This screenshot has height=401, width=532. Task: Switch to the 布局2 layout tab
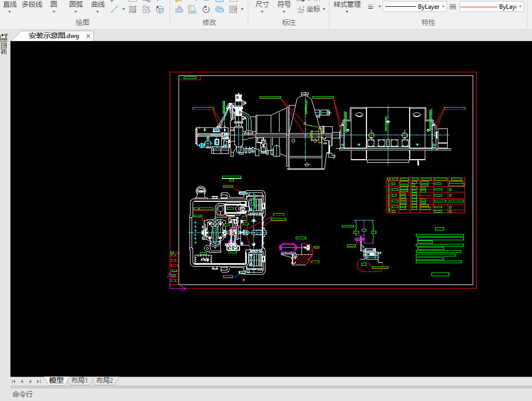coord(105,381)
